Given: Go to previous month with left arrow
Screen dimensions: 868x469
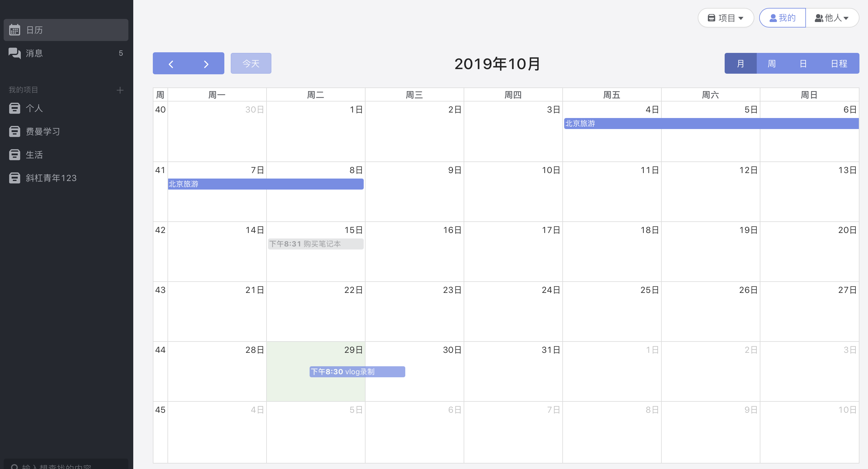Looking at the screenshot, I should pyautogui.click(x=171, y=64).
